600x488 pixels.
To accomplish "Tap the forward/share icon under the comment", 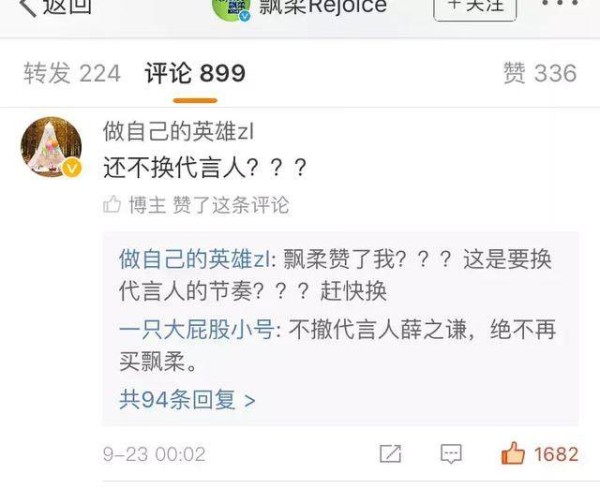I will click(390, 454).
